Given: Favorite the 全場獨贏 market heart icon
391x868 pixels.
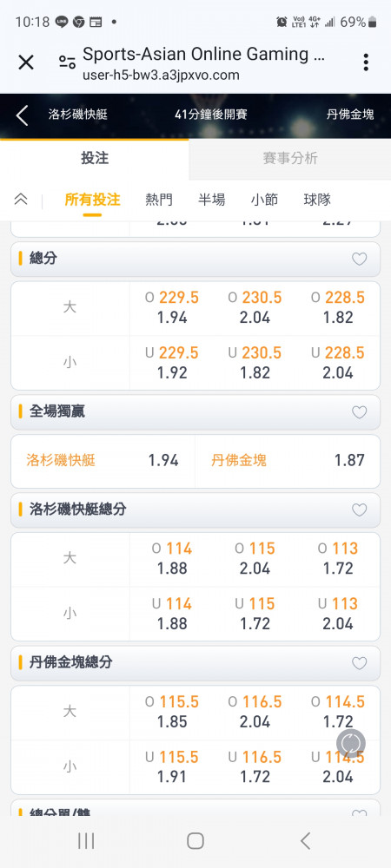Looking at the screenshot, I should pyautogui.click(x=360, y=411).
